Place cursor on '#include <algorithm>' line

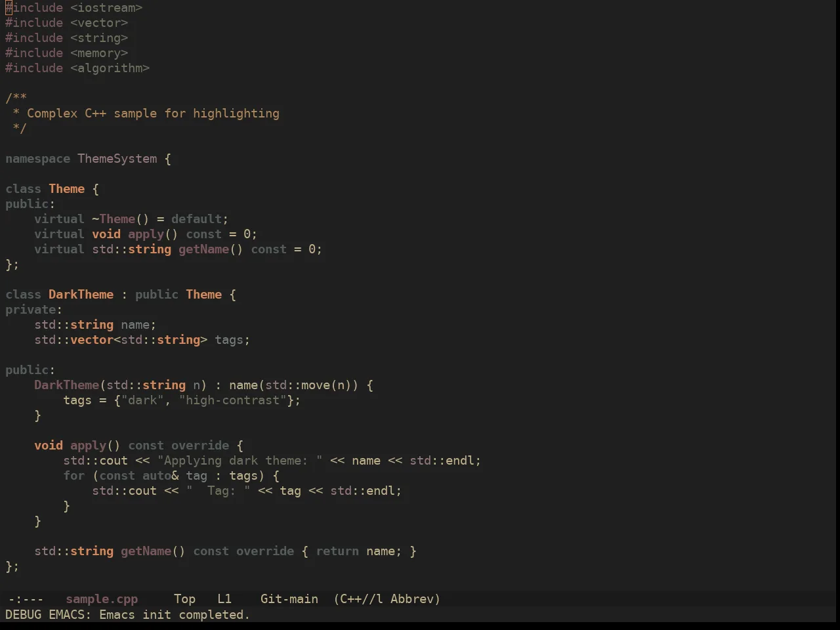pyautogui.click(x=77, y=68)
